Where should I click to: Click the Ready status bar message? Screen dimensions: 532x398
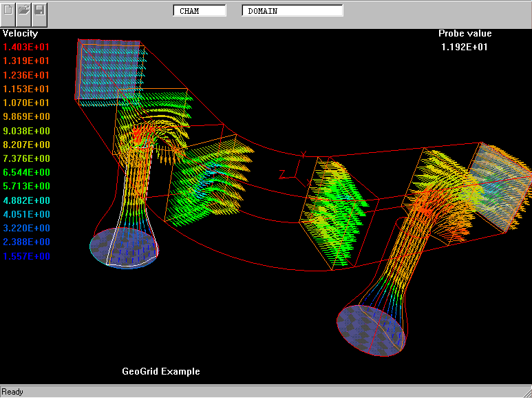[12, 392]
